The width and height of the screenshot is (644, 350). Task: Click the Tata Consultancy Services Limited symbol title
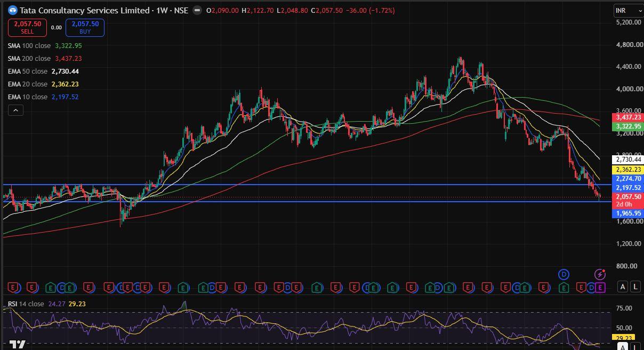85,10
